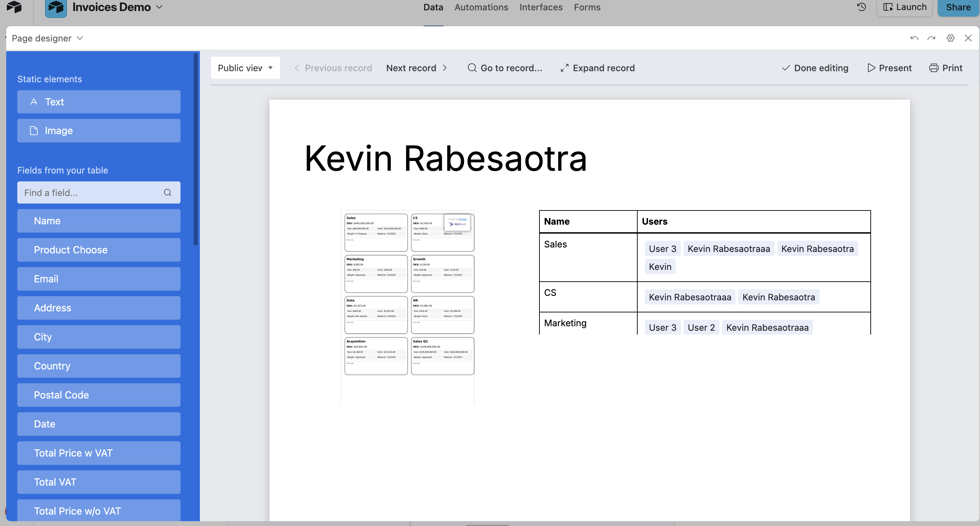
Task: Click Done editing button
Action: pyautogui.click(x=815, y=68)
